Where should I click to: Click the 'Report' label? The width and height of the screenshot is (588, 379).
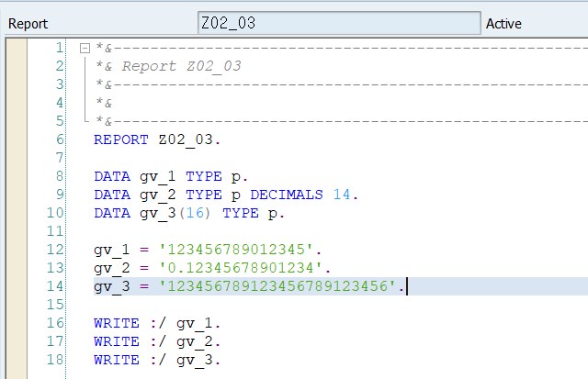click(28, 24)
